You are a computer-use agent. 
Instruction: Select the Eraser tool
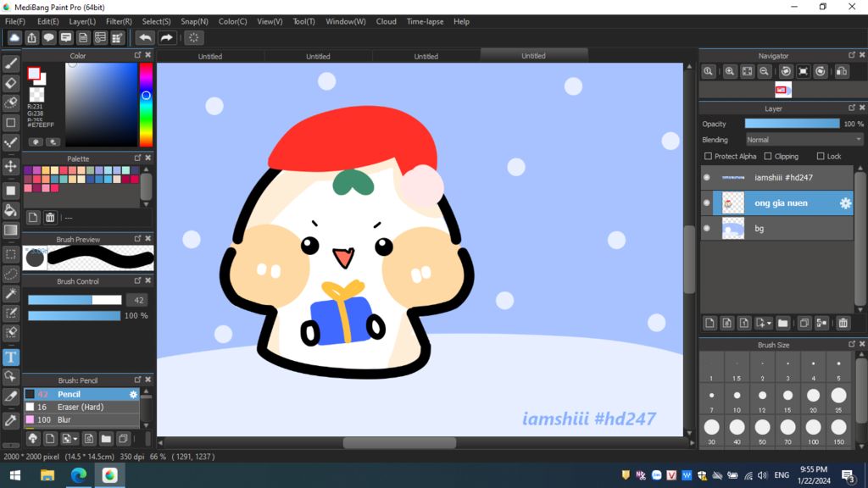coord(10,84)
